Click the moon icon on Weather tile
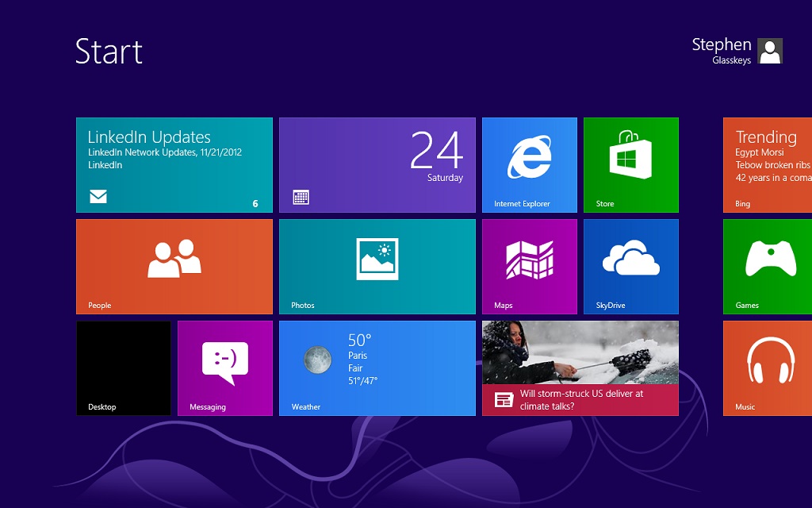Image resolution: width=812 pixels, height=508 pixels. [x=318, y=360]
